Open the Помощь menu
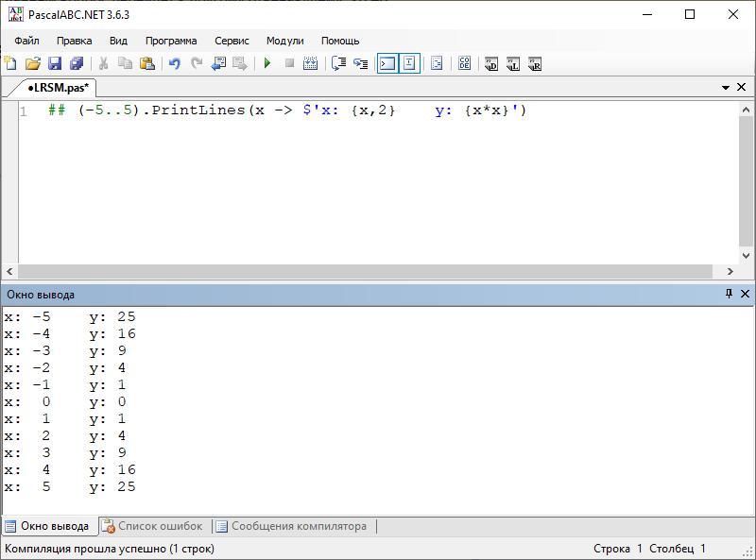 click(x=340, y=41)
